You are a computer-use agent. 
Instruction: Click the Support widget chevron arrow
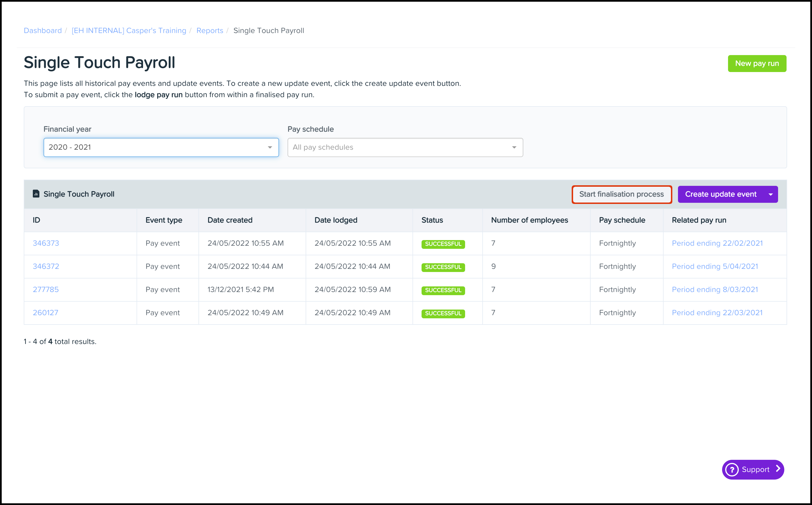pyautogui.click(x=778, y=469)
